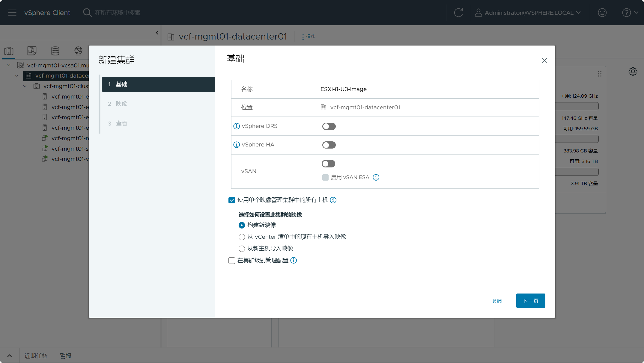
Task: Switch to Hosts and Clusters inventory view
Action: point(9,51)
